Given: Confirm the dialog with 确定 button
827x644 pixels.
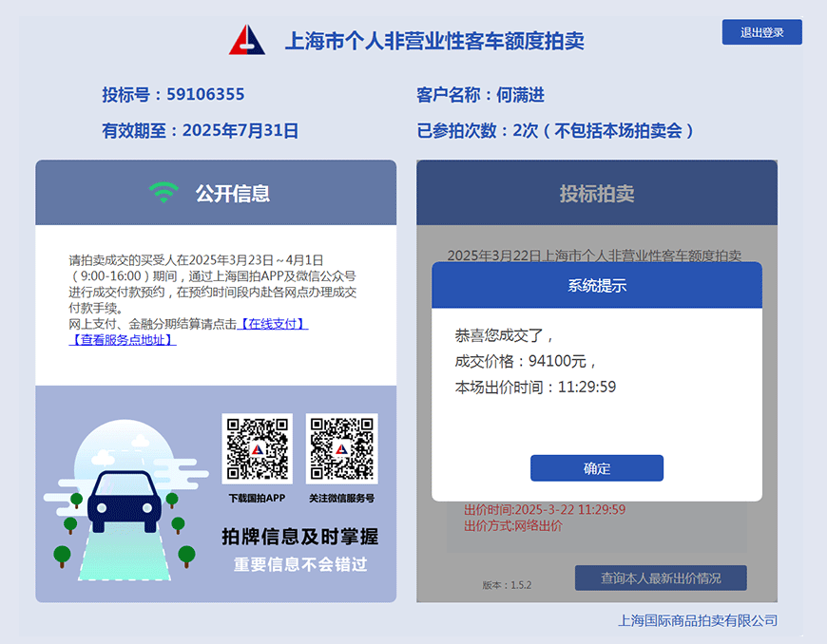Looking at the screenshot, I should point(597,468).
